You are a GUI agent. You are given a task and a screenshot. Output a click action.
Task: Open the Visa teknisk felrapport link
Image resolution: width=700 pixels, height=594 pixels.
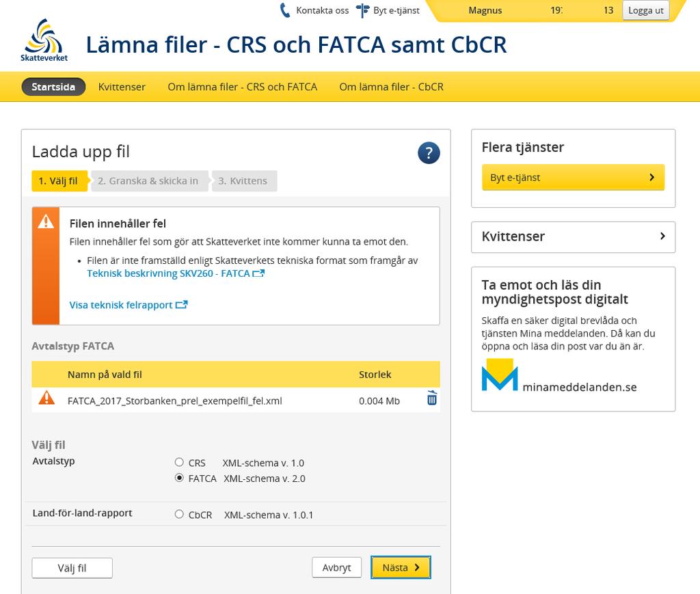coord(120,305)
